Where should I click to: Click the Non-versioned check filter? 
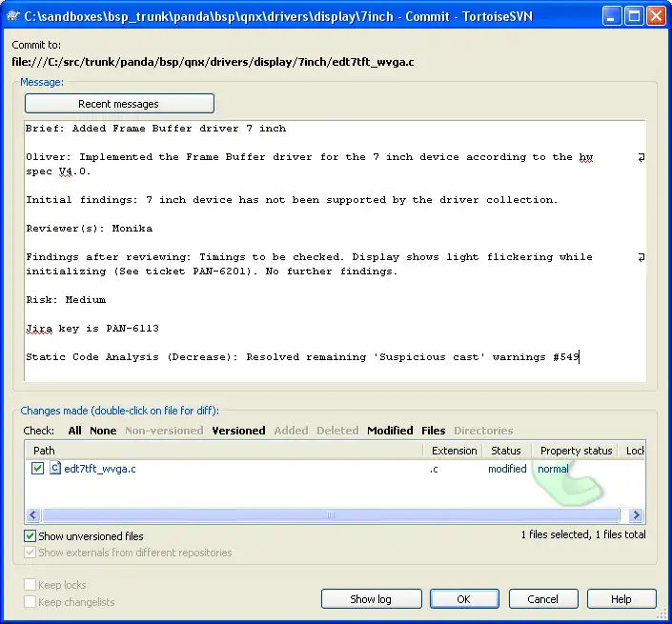[x=164, y=431]
